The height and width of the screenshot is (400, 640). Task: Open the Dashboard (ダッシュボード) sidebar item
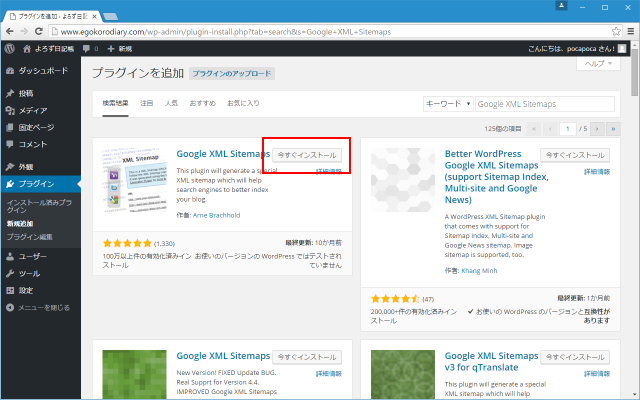point(42,71)
